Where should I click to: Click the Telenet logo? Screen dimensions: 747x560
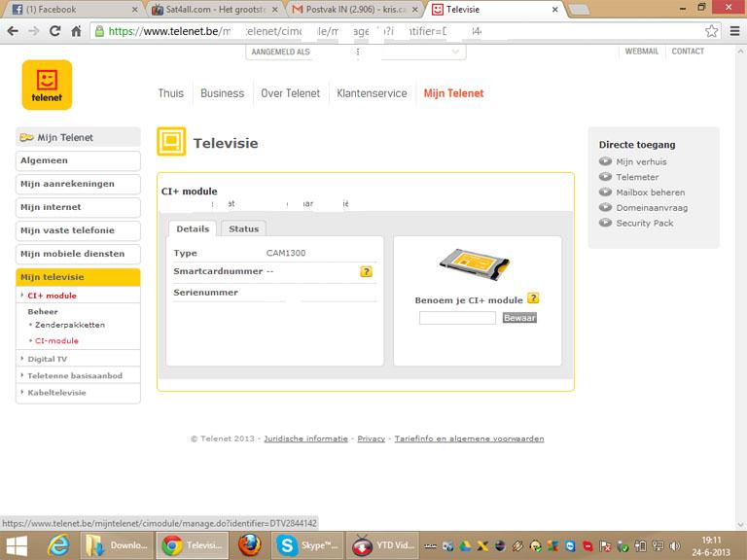point(47,85)
